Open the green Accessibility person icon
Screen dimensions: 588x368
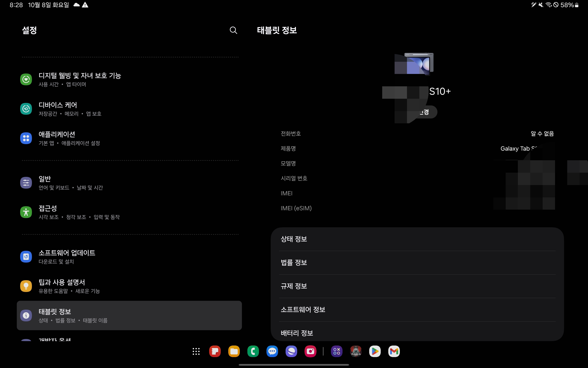pyautogui.click(x=26, y=212)
